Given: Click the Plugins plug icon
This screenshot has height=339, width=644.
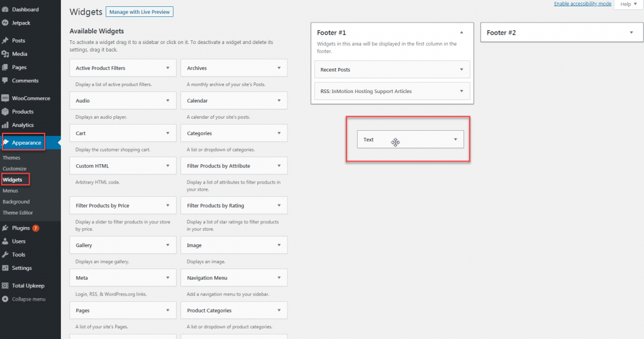Looking at the screenshot, I should click(x=6, y=228).
